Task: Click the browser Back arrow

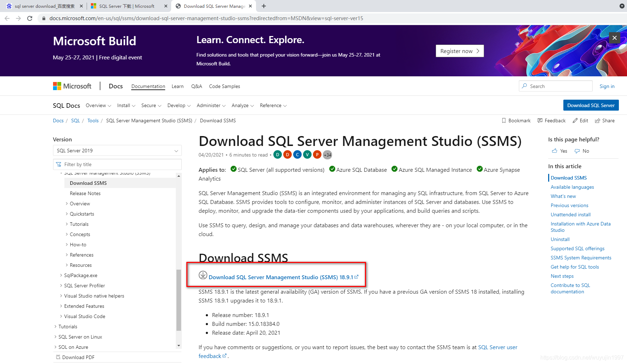Action: coord(7,18)
